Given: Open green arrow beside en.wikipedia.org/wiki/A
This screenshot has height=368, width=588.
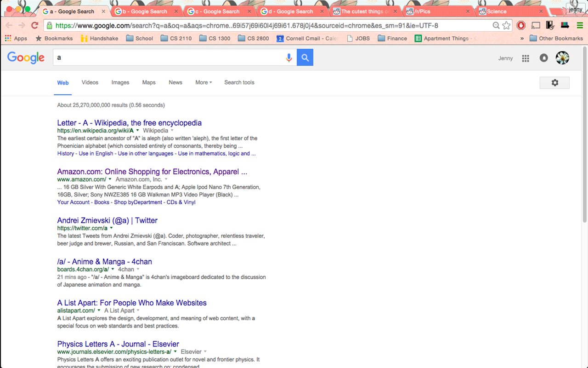Looking at the screenshot, I should 137,131.
